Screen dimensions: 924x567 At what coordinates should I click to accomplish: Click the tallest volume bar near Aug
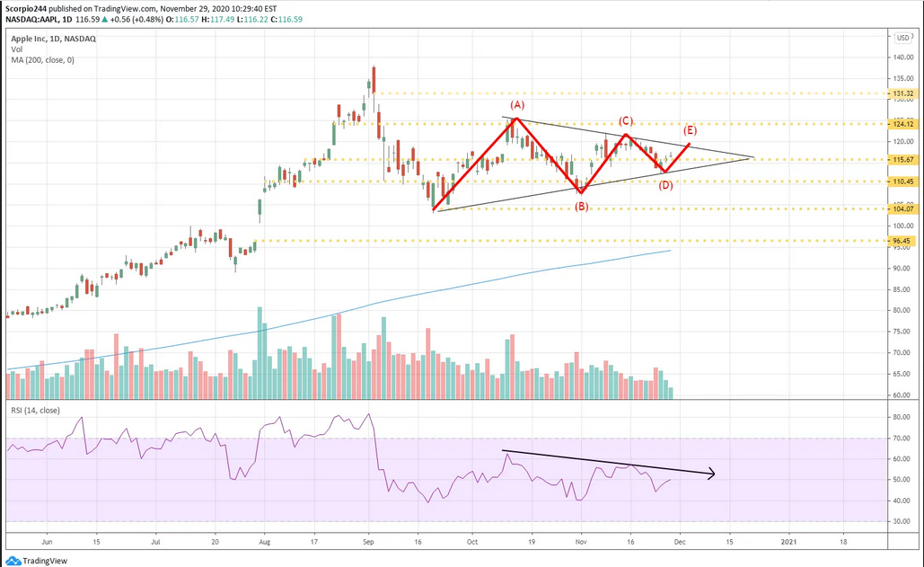click(260, 352)
